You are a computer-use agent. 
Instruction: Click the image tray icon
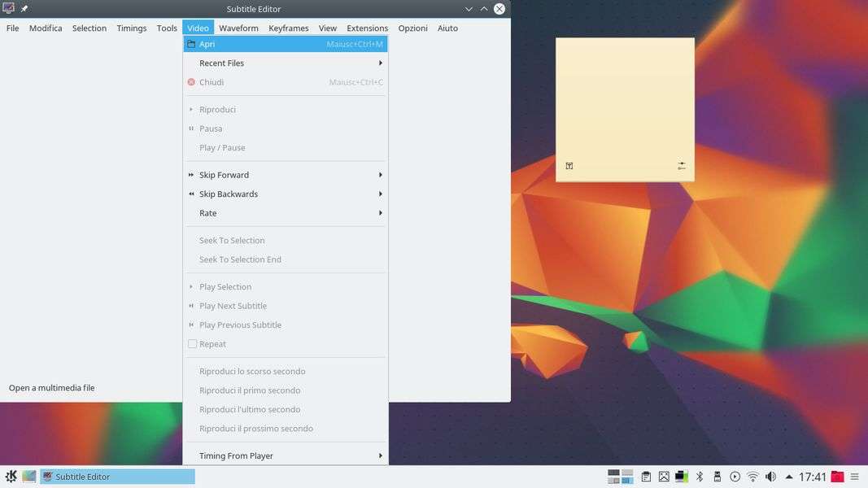click(664, 477)
